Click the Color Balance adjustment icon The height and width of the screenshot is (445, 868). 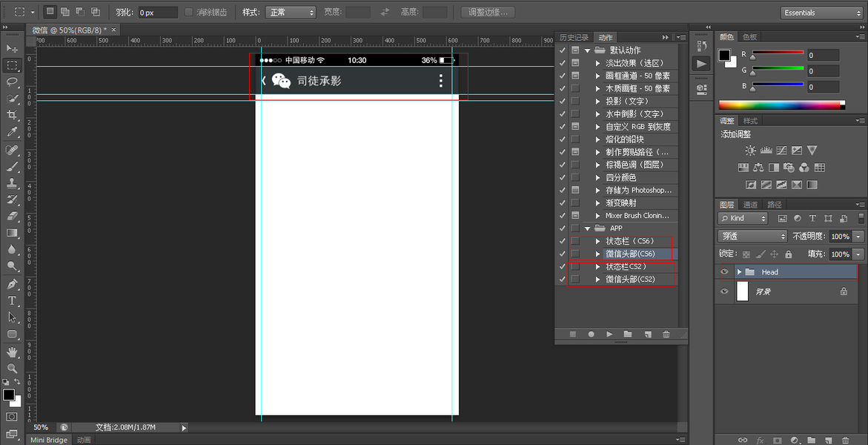[758, 168]
